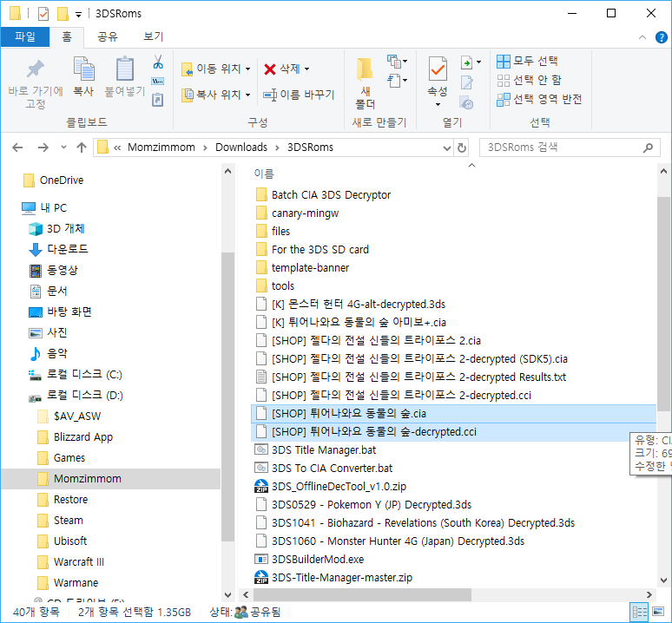Switch to Details view icon in status bar

click(x=639, y=613)
